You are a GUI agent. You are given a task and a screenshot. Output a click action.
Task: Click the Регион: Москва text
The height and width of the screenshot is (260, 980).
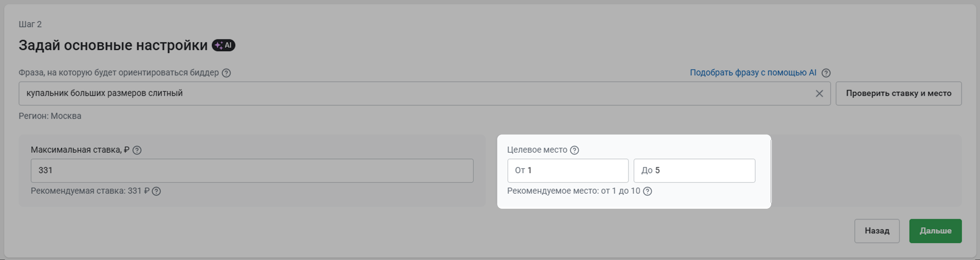(x=50, y=116)
